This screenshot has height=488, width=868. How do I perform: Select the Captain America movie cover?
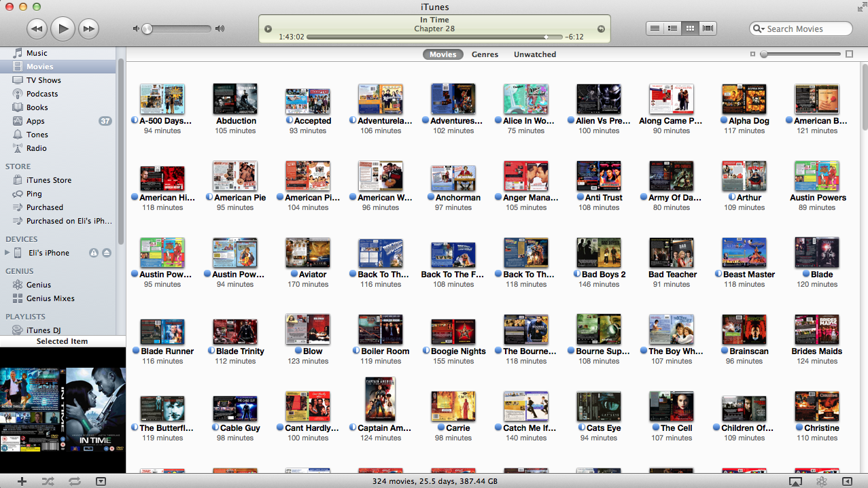381,399
